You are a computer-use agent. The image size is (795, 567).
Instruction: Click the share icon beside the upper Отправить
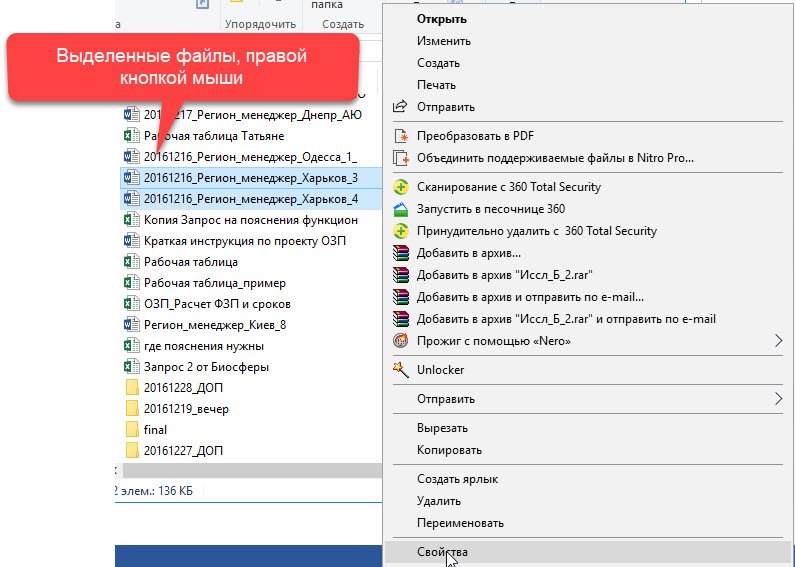coord(401,107)
